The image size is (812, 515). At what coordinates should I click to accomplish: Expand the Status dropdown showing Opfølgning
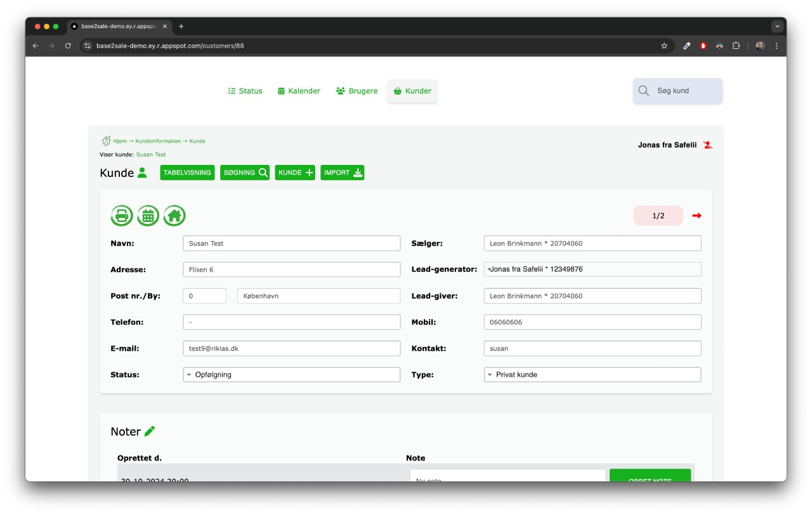pos(291,375)
